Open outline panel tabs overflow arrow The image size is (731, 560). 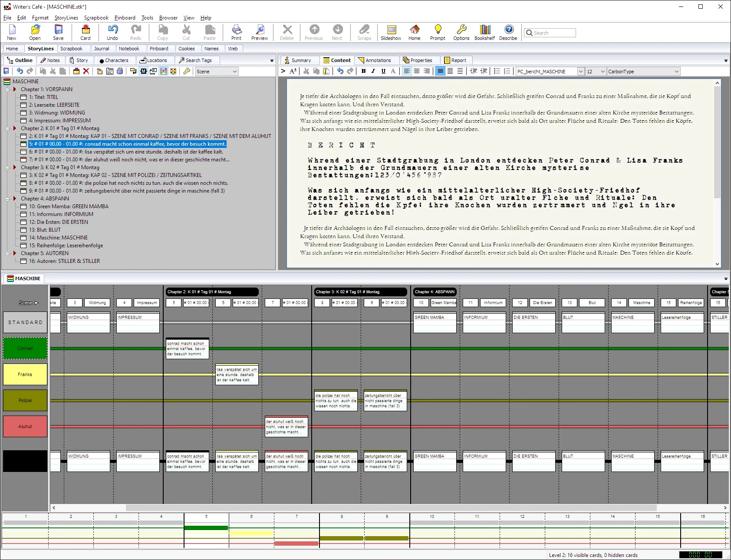pos(272,61)
